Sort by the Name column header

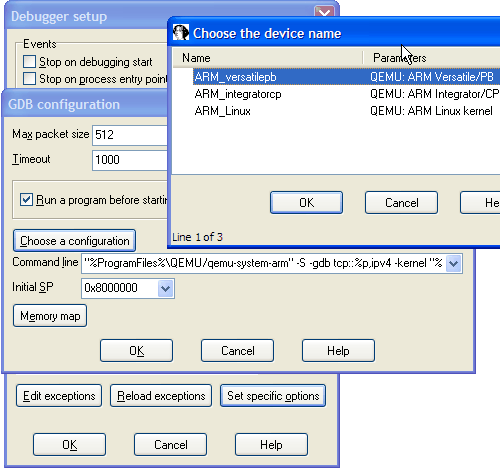click(x=268, y=58)
